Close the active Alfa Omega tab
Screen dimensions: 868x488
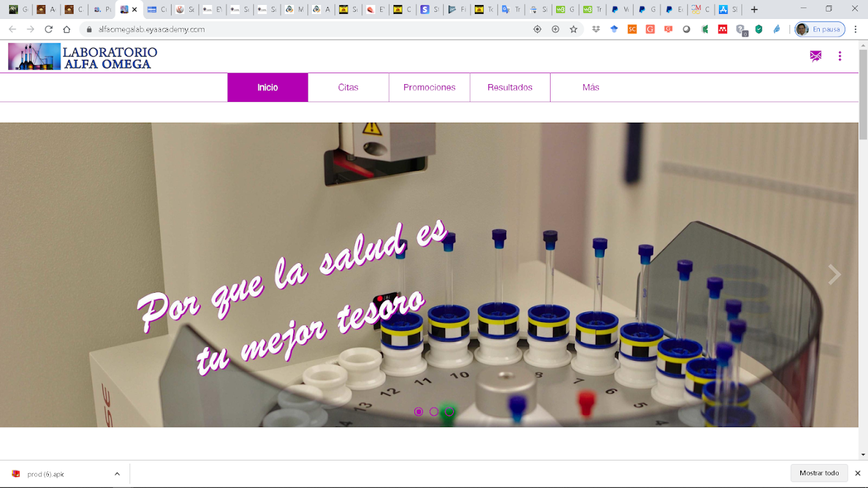135,10
